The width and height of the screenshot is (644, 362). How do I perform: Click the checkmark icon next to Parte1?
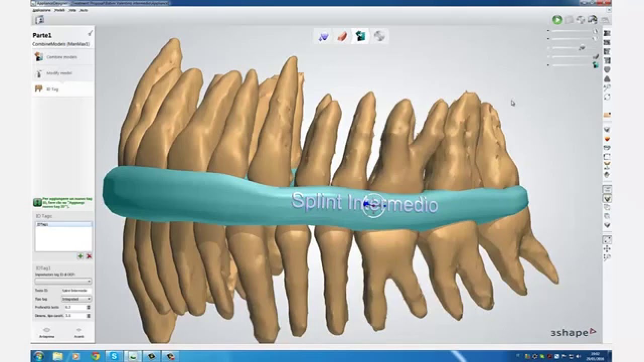(90, 34)
